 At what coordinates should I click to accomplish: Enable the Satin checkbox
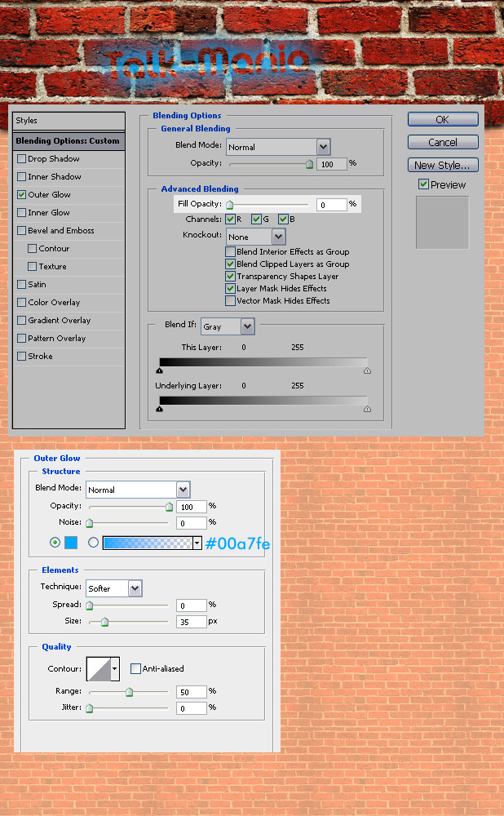pyautogui.click(x=22, y=285)
